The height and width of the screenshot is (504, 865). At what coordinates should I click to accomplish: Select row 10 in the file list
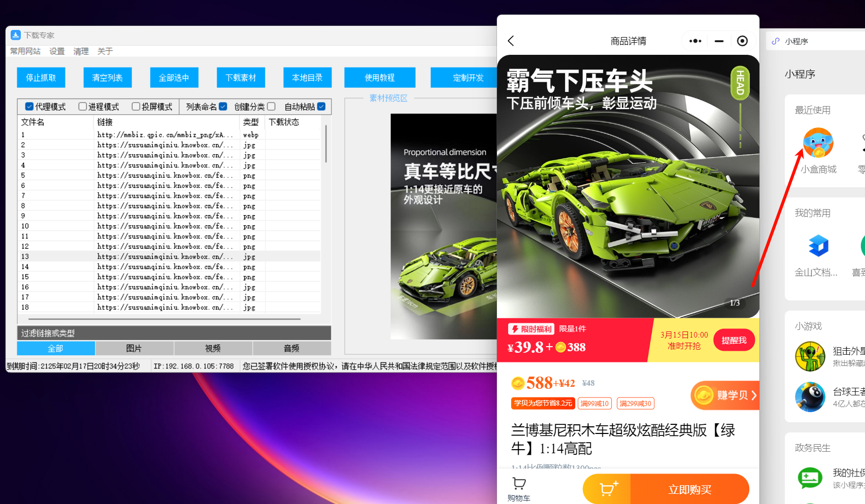coord(170,226)
